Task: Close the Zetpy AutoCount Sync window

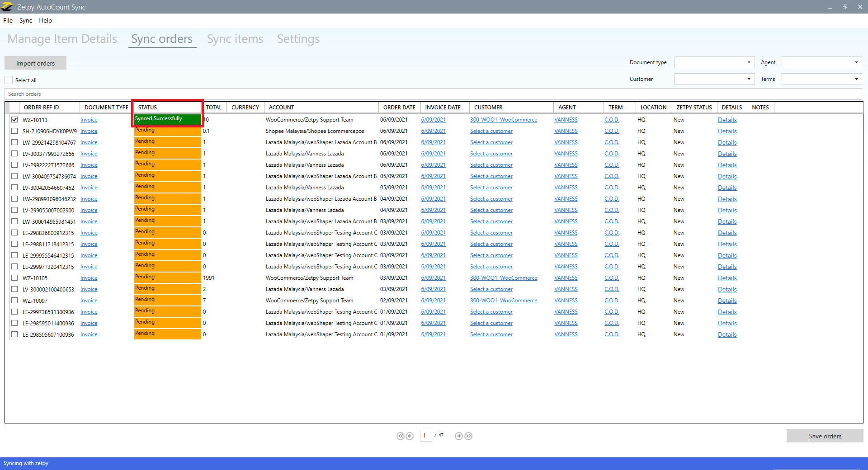Action: coord(860,7)
